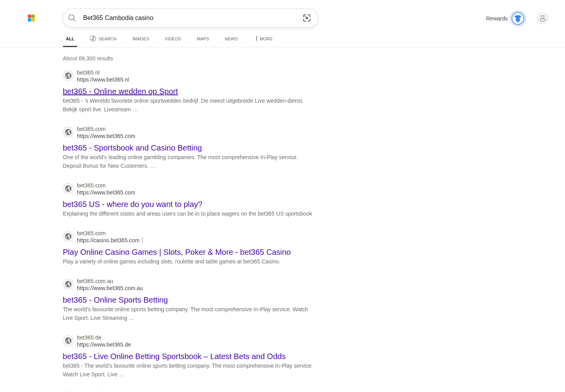Click the Rewards label text
Image resolution: width=565 pixels, height=392 pixels.
497,18
